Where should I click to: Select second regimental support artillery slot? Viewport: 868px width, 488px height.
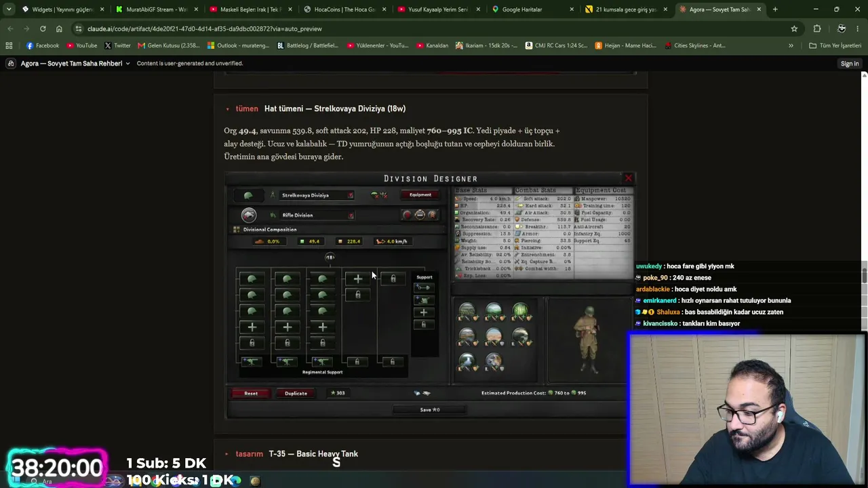coord(287,362)
